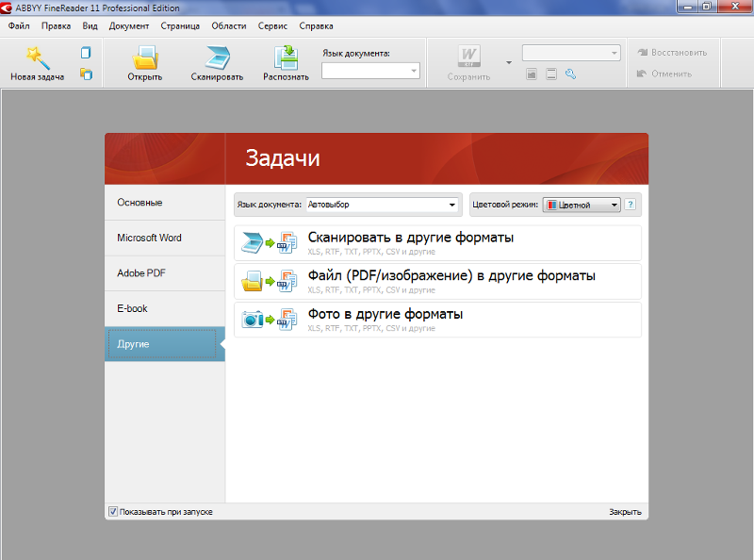Open the Вид menu
754x560 pixels.
(90, 26)
